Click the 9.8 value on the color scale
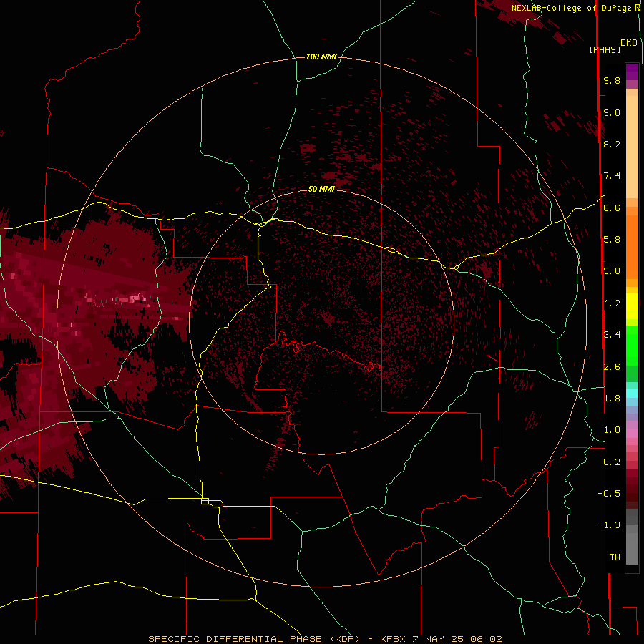The image size is (644, 644). pyautogui.click(x=612, y=80)
